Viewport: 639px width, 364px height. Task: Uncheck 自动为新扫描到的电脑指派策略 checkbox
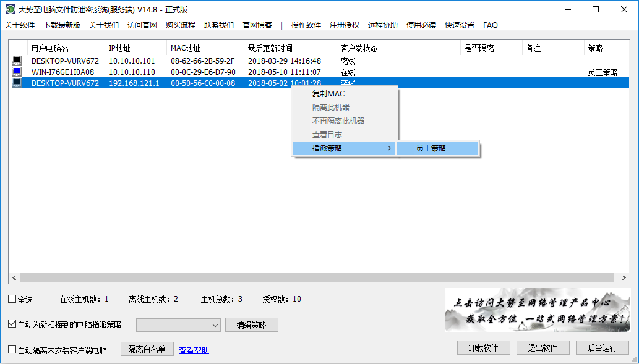12,324
